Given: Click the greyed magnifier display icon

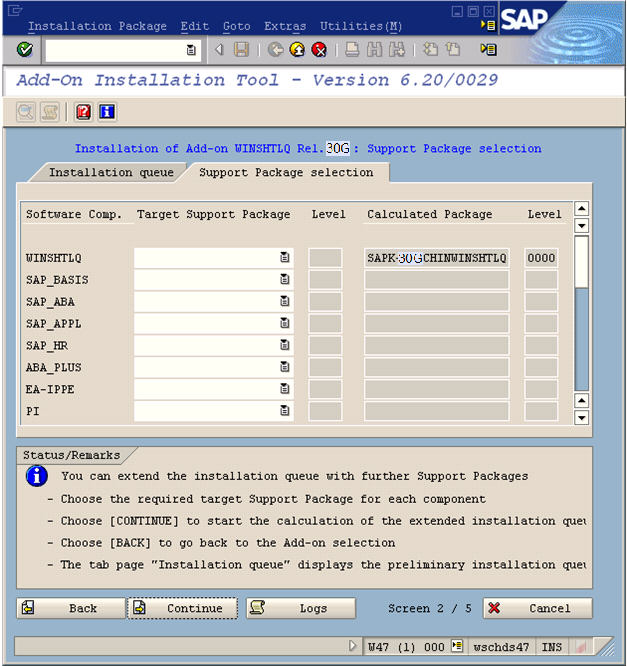Looking at the screenshot, I should (25, 112).
